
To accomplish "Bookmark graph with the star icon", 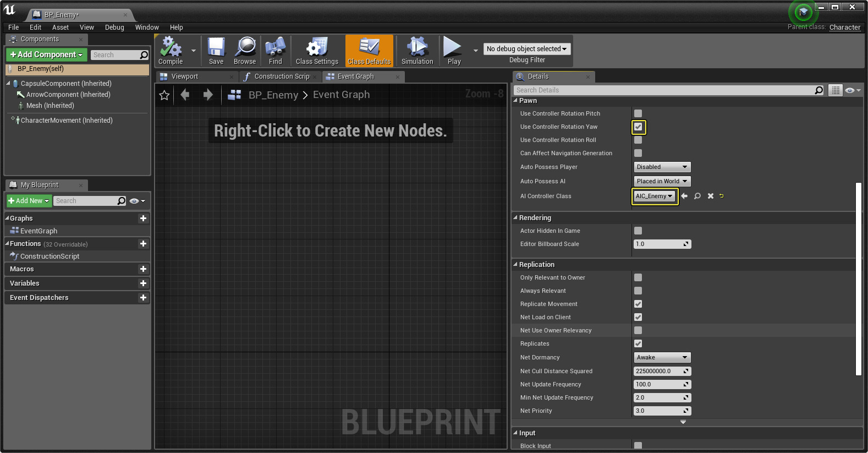I will 164,95.
